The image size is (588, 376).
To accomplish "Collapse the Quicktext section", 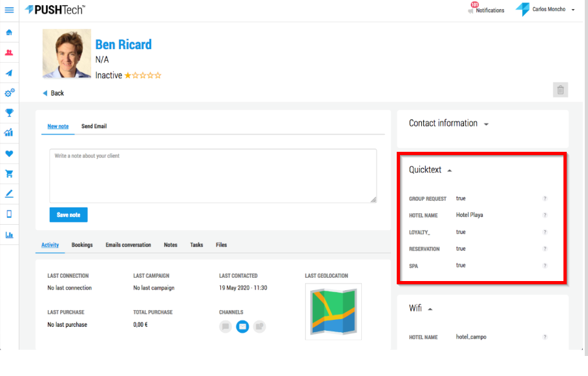I will [448, 171].
